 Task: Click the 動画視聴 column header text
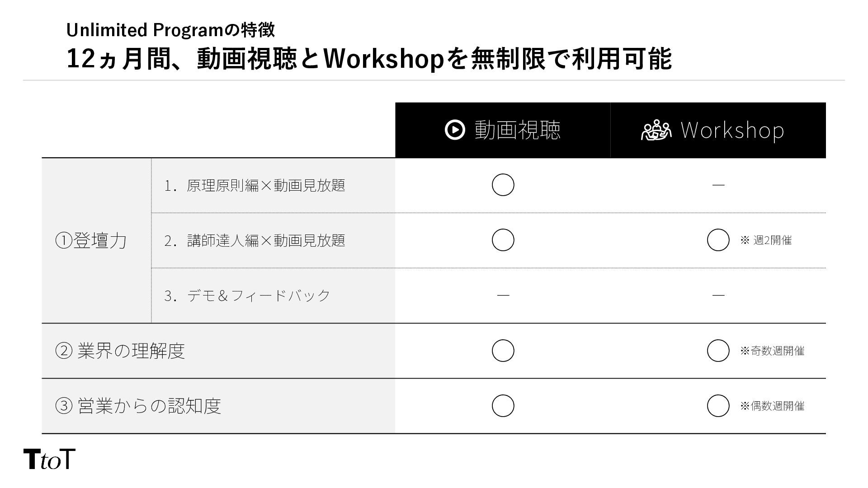click(517, 130)
